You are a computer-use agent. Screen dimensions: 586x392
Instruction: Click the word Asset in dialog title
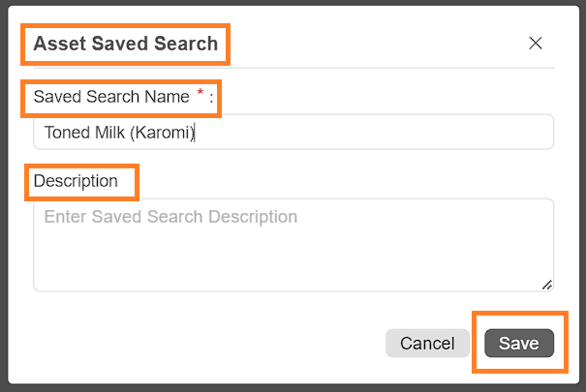(56, 44)
